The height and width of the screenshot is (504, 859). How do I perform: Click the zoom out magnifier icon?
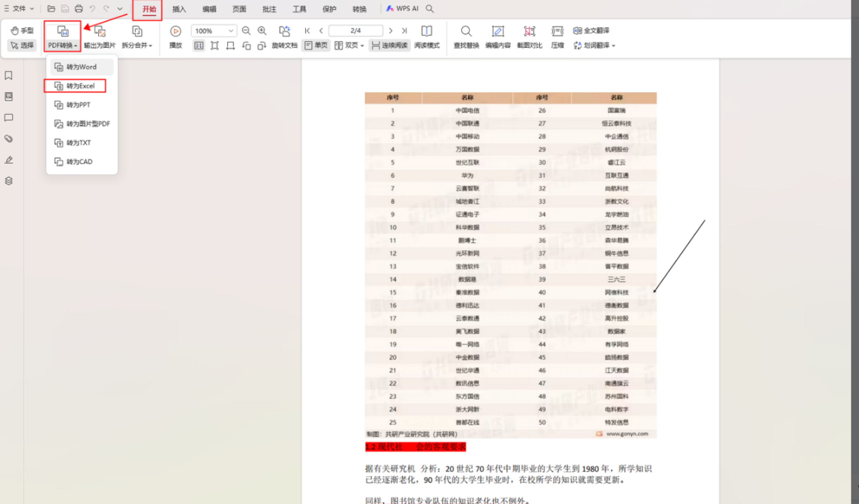point(246,31)
